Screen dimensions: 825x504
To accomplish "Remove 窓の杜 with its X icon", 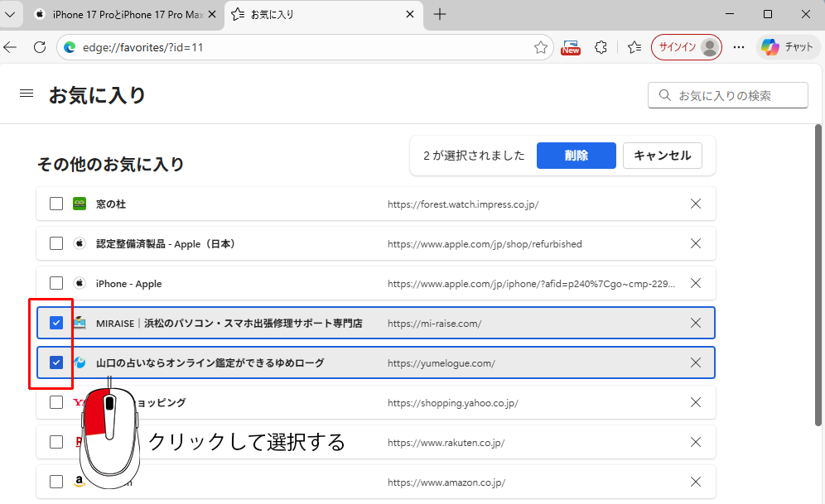I will pyautogui.click(x=696, y=204).
